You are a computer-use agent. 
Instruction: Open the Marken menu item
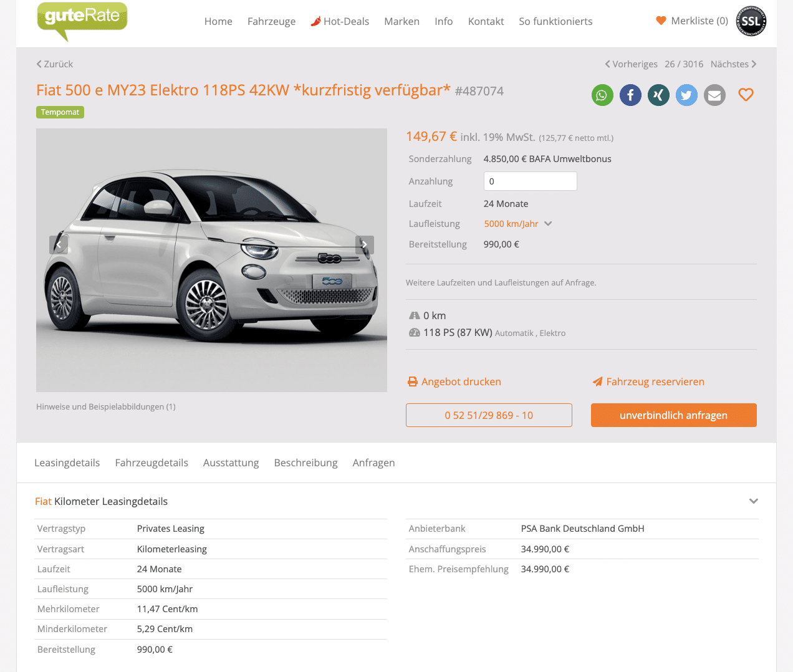coord(401,21)
